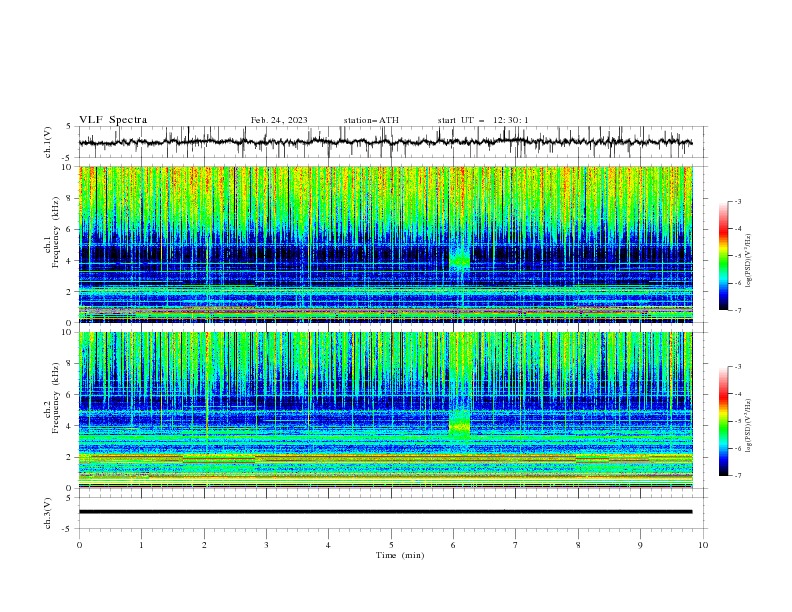This screenshot has height=612, width=792.
Task: Click time axis tick label "0"
Action: tap(79, 545)
